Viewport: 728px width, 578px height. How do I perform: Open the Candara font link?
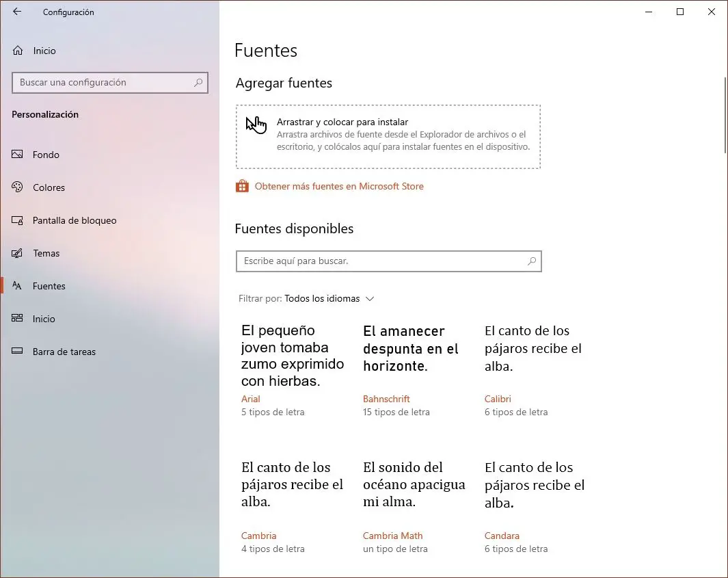pos(502,536)
